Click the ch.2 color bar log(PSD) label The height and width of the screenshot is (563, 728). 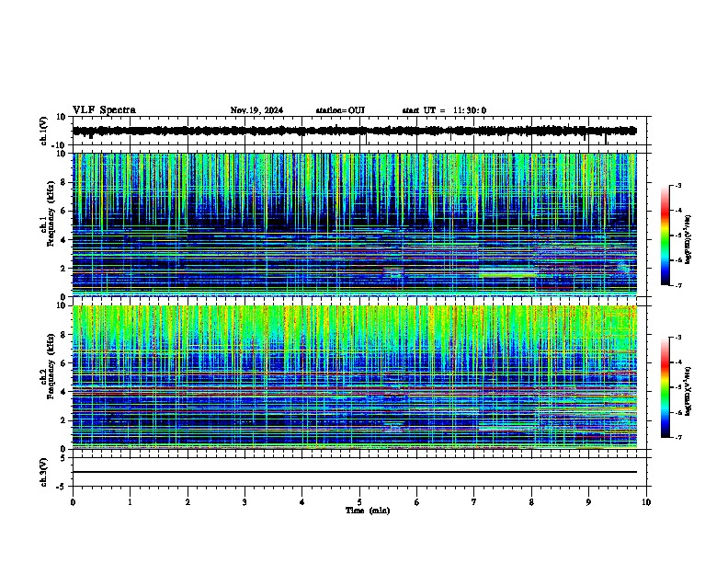[x=688, y=391]
